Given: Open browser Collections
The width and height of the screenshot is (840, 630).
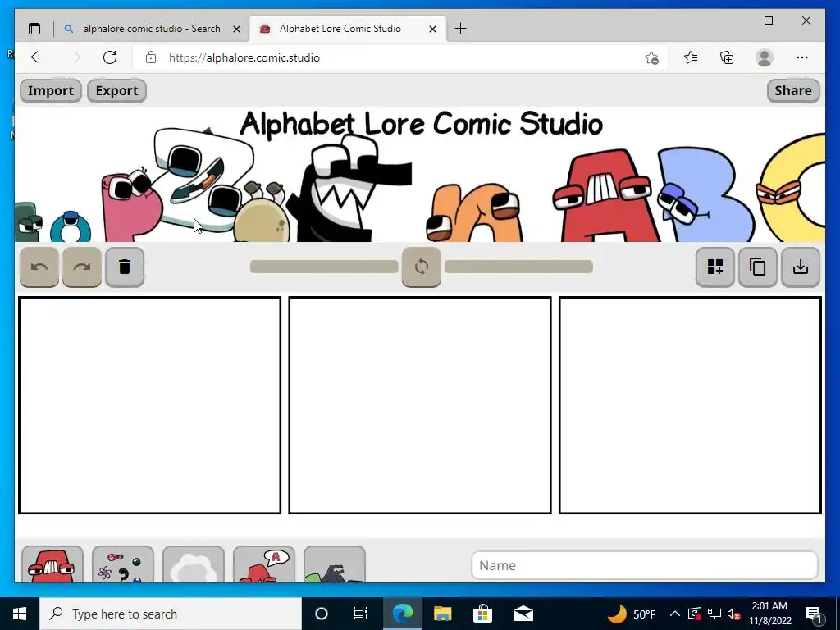Looking at the screenshot, I should (727, 57).
